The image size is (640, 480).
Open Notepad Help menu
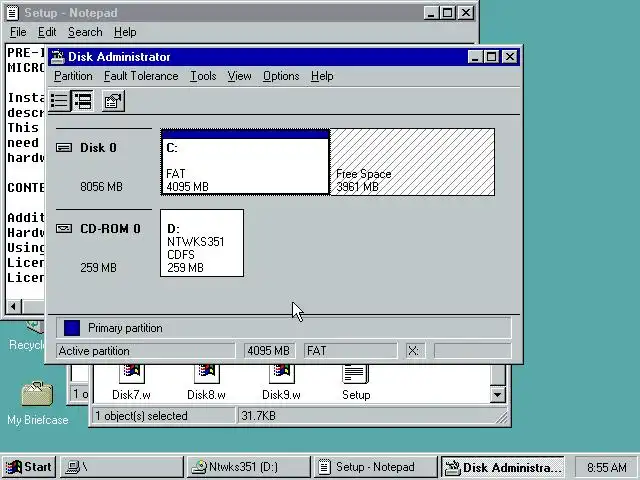tap(125, 32)
